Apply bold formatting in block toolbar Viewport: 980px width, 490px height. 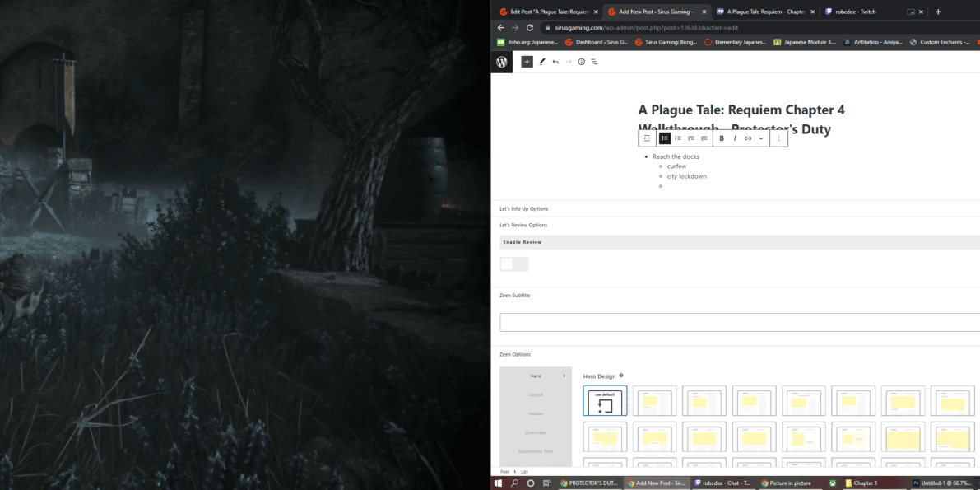point(722,138)
